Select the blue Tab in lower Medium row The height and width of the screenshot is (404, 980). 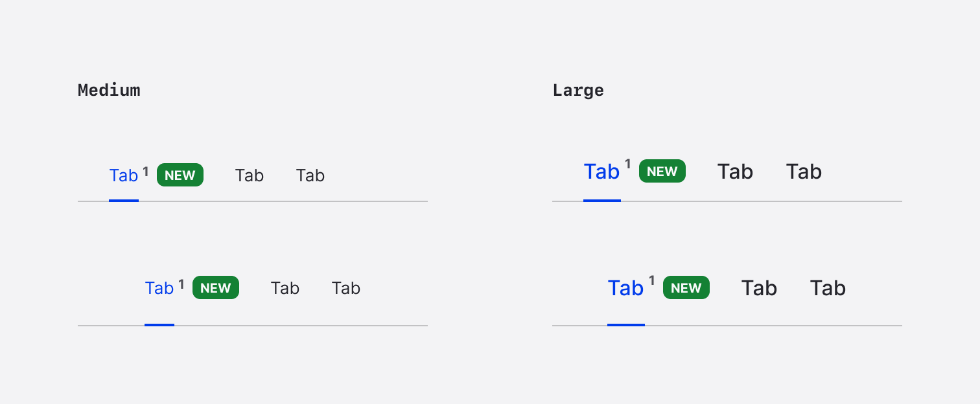(159, 288)
